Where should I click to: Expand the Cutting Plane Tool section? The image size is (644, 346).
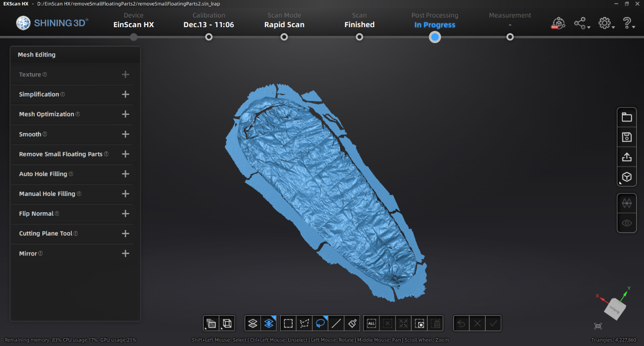coord(126,233)
